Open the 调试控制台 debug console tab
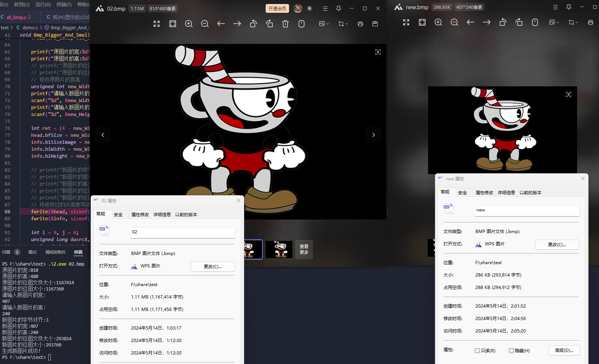The width and height of the screenshot is (599, 364). 55,252
